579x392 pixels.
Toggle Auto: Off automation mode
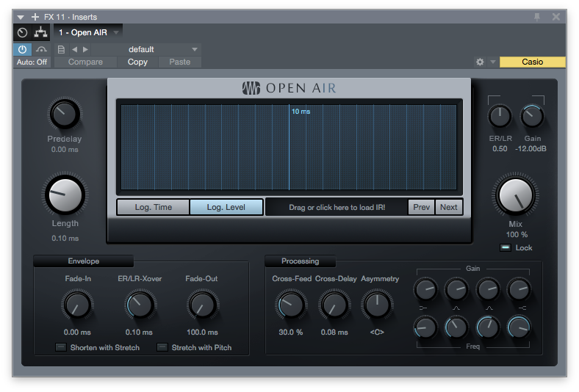click(x=32, y=62)
